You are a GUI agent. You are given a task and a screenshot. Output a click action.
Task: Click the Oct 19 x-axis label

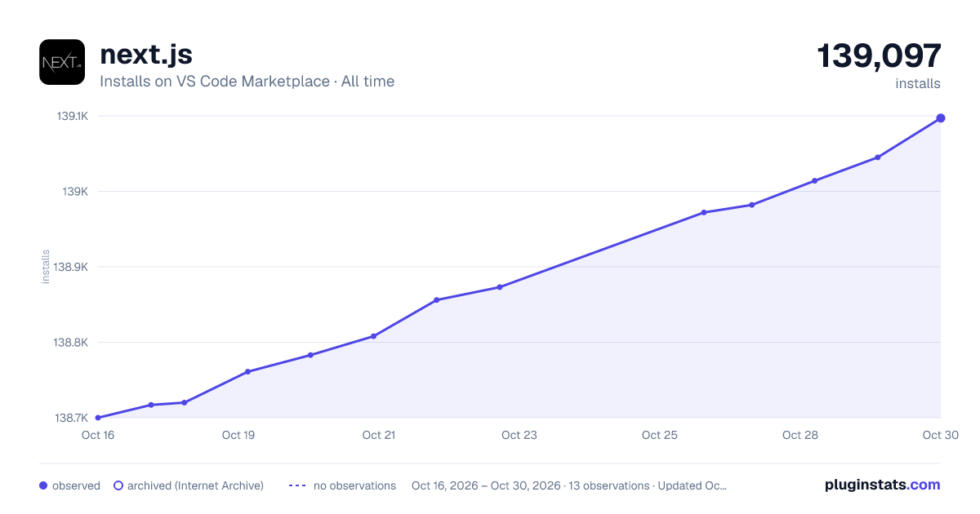click(x=238, y=435)
